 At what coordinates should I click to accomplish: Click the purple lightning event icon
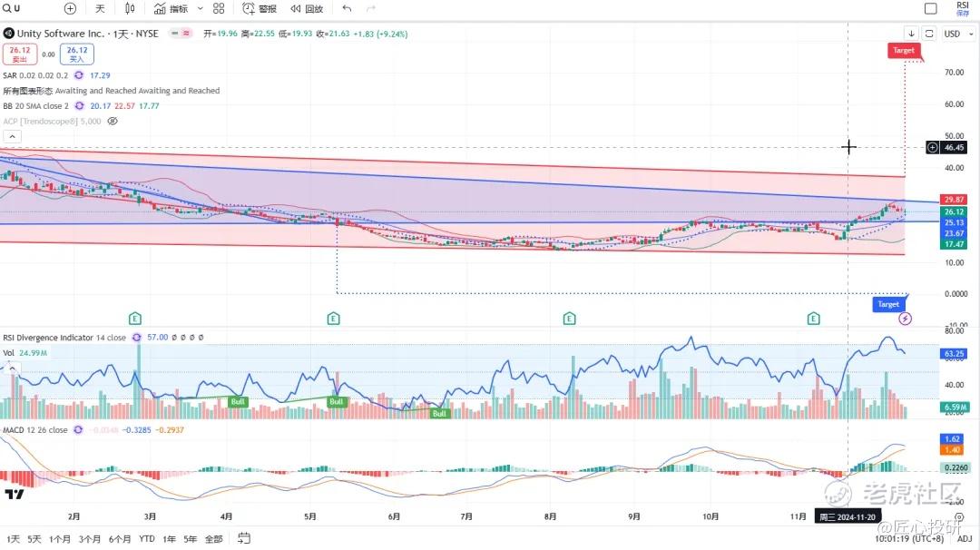click(x=905, y=319)
